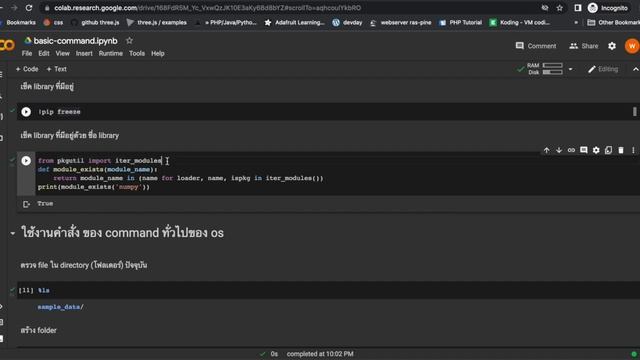Open notebook settings gear in header
This screenshot has width=640, height=360.
point(612,46)
